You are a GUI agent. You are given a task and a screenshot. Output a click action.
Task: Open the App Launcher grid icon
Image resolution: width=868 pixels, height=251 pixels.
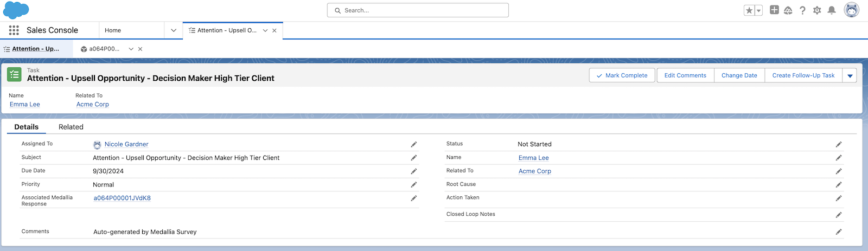pos(14,30)
